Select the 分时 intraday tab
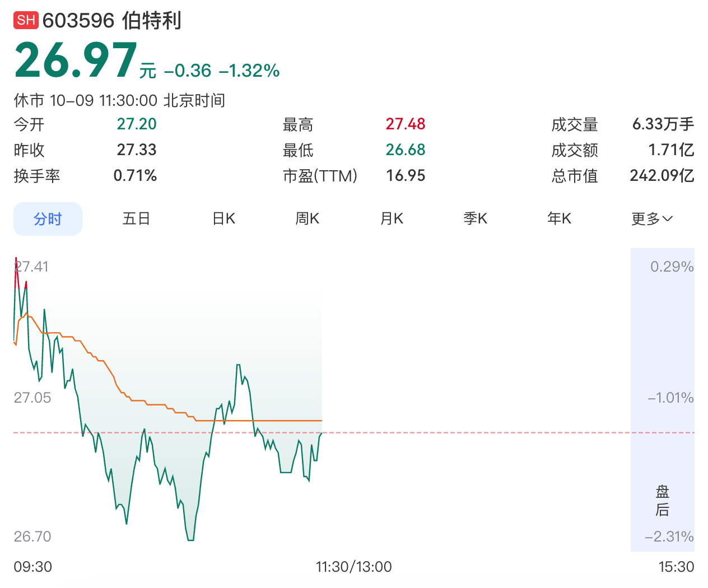This screenshot has height=588, width=708. coord(48,219)
